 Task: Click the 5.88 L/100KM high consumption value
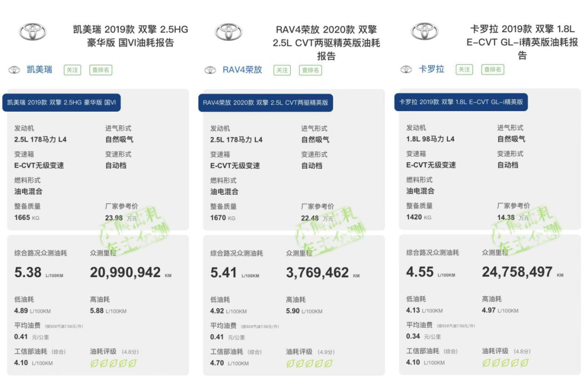coord(108,311)
